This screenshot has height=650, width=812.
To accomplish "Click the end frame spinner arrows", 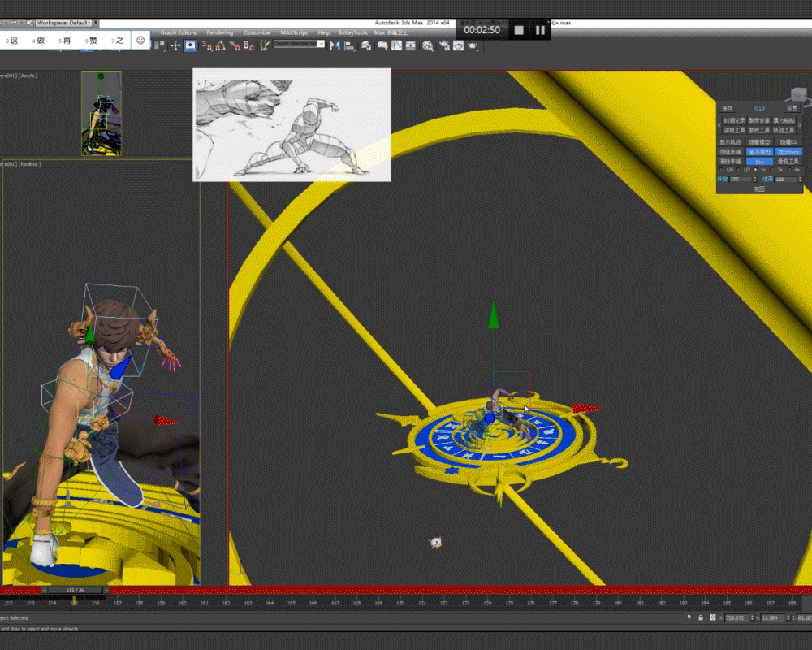I will pos(800,180).
